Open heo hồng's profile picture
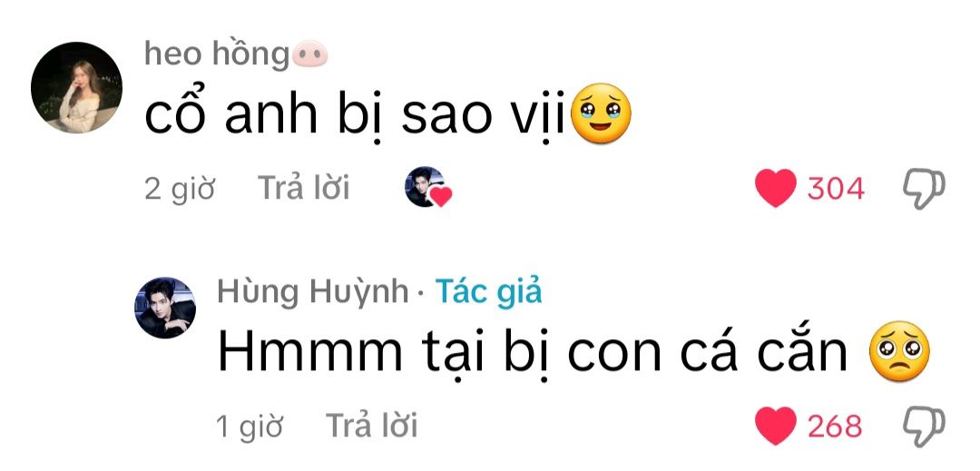The width and height of the screenshot is (980, 471). 76,87
